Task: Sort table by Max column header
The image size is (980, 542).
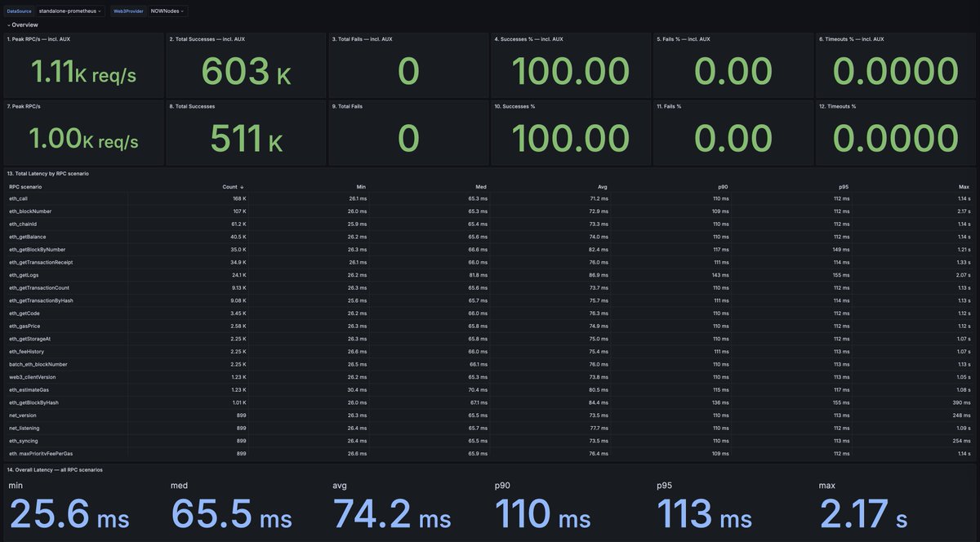Action: tap(964, 187)
